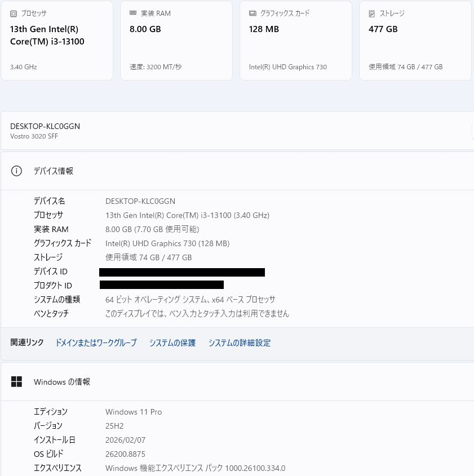Click the RAM module icon in second card

(x=133, y=13)
